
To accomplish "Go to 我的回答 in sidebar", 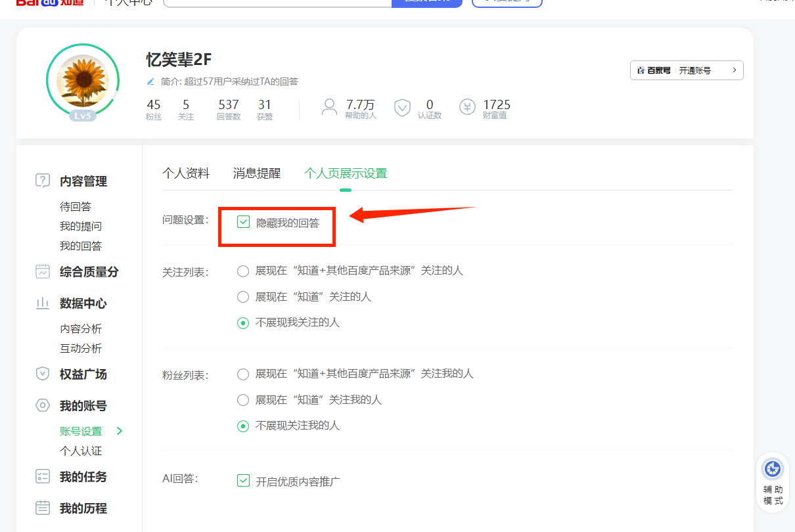I will [x=81, y=246].
